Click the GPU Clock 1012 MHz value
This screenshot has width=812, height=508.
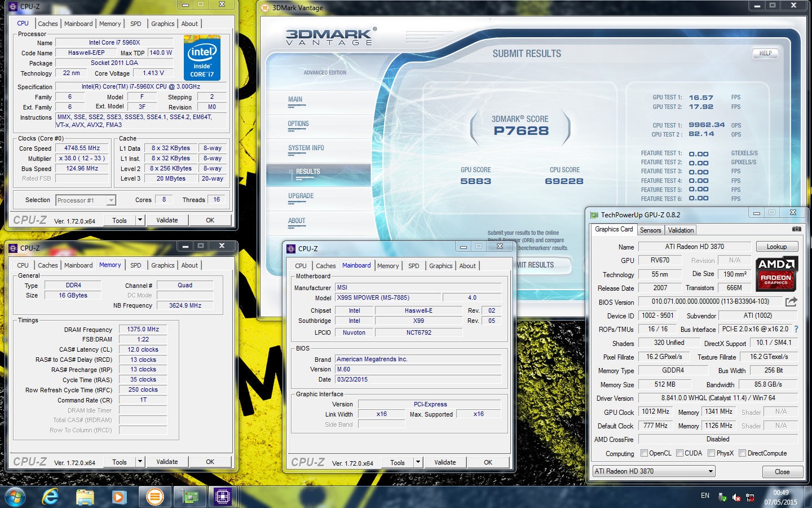click(655, 411)
